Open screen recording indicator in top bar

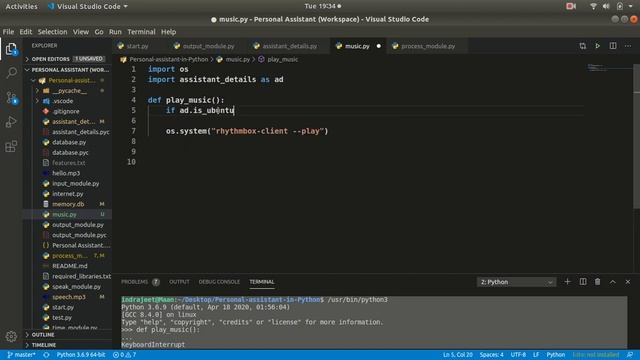[571, 6]
